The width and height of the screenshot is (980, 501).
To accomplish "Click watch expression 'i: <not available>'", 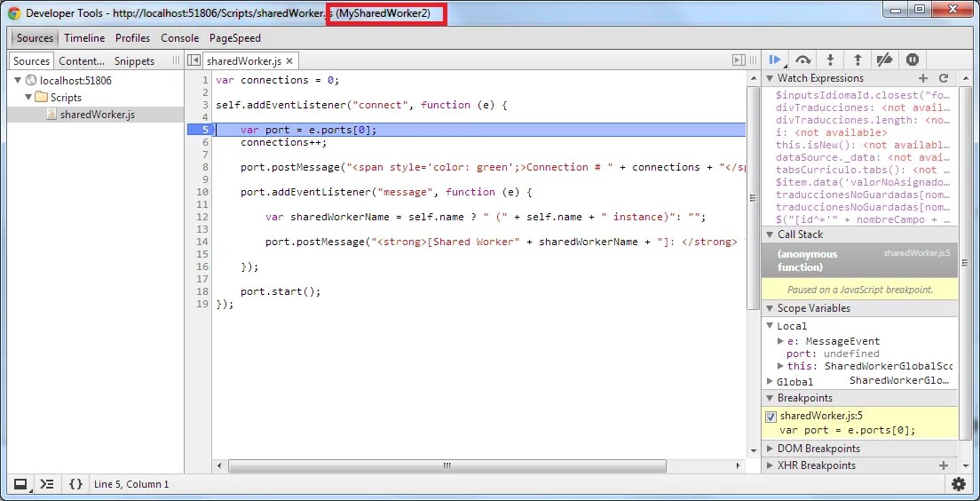I will click(x=831, y=132).
